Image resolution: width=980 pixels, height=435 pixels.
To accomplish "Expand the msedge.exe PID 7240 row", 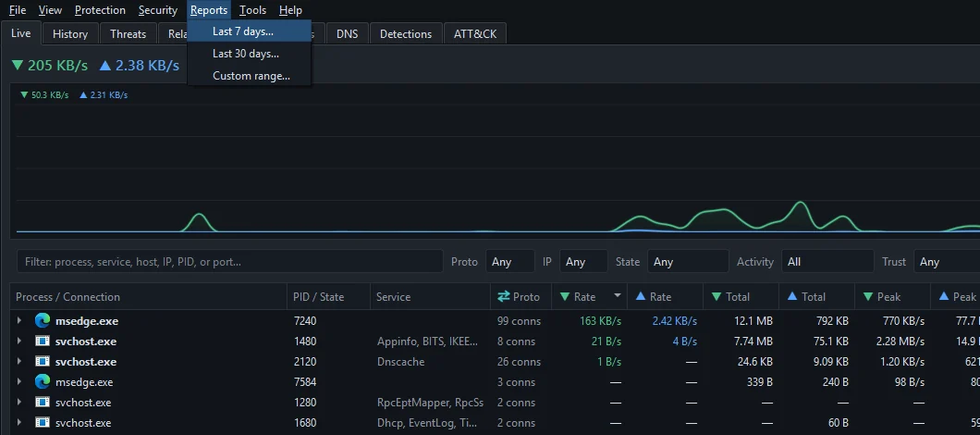I will click(x=19, y=321).
